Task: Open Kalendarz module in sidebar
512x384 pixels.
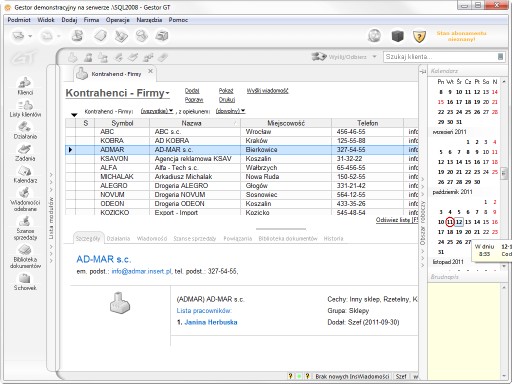Action: 25,175
